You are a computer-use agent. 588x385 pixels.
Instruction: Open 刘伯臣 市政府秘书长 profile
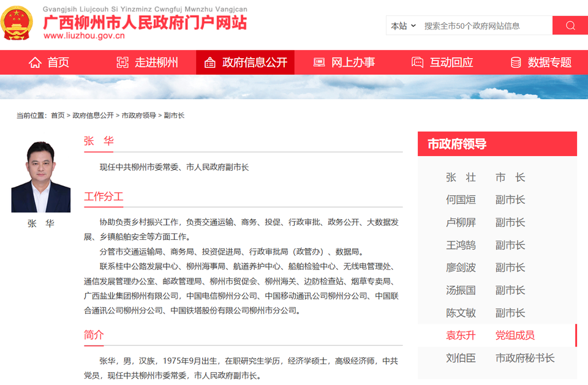(499, 358)
